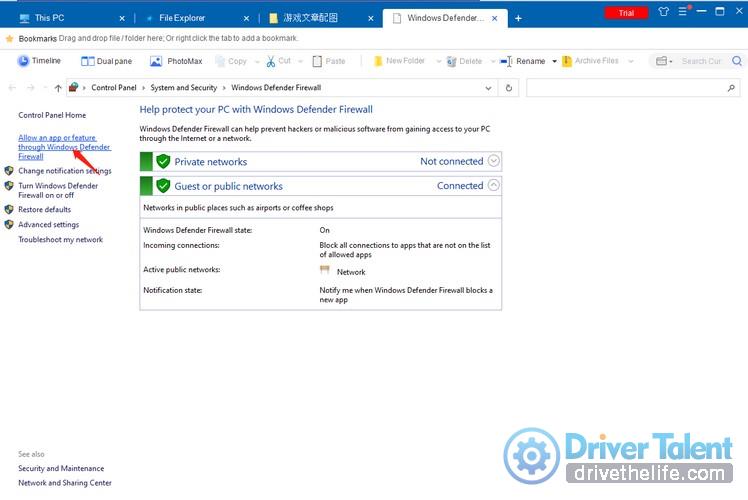Enable Dual pane layout
Screen dimensions: 748x500
tap(106, 61)
